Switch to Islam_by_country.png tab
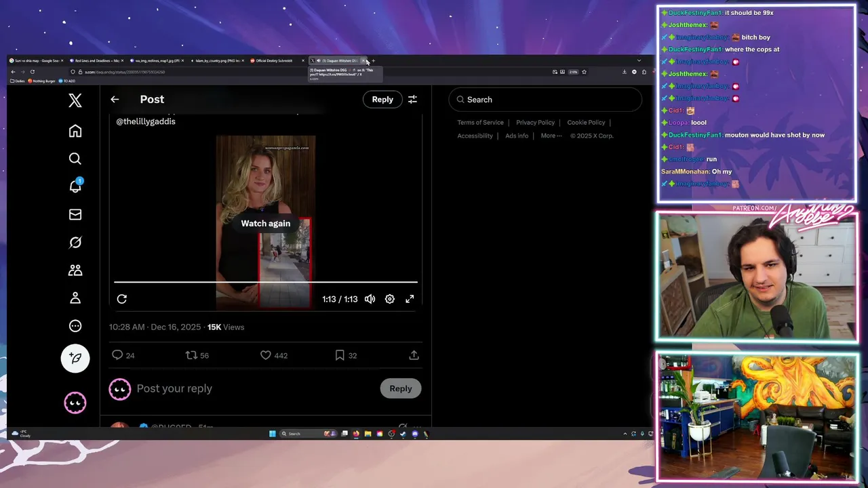 pyautogui.click(x=217, y=60)
